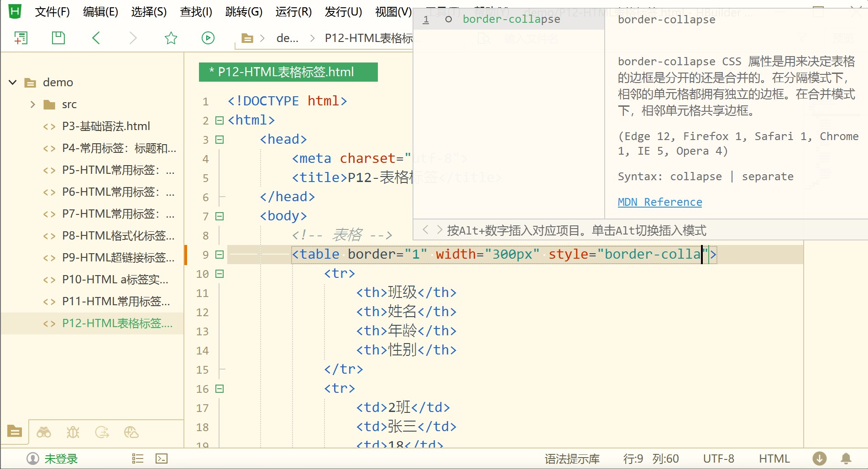This screenshot has width=868, height=469.
Task: Click the new file toolbar icon
Action: (x=21, y=38)
